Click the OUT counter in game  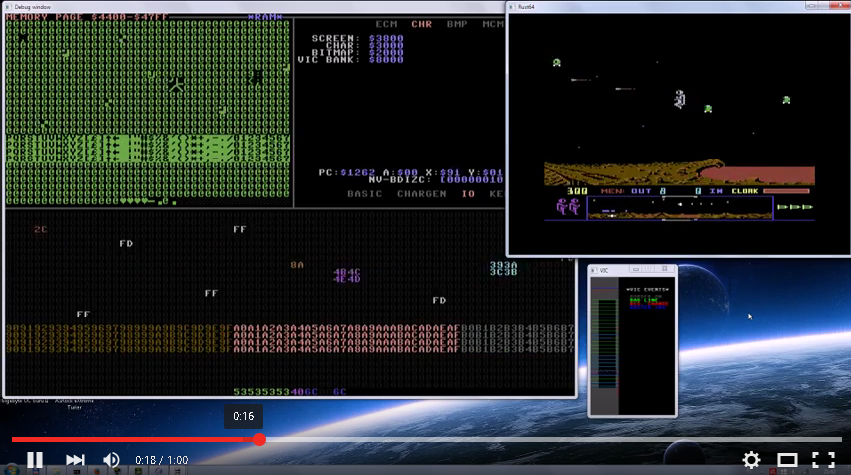pos(641,191)
